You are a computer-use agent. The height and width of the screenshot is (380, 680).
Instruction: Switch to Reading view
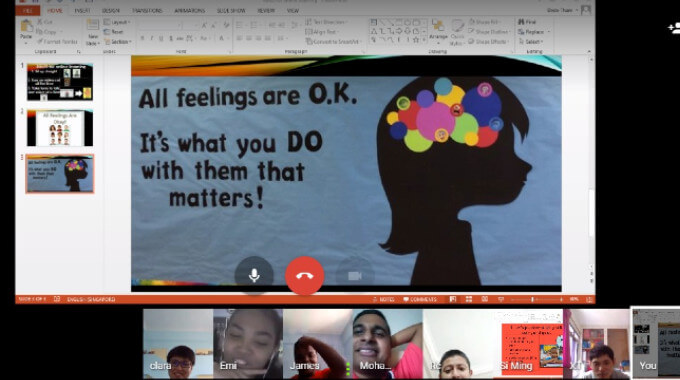(485, 299)
